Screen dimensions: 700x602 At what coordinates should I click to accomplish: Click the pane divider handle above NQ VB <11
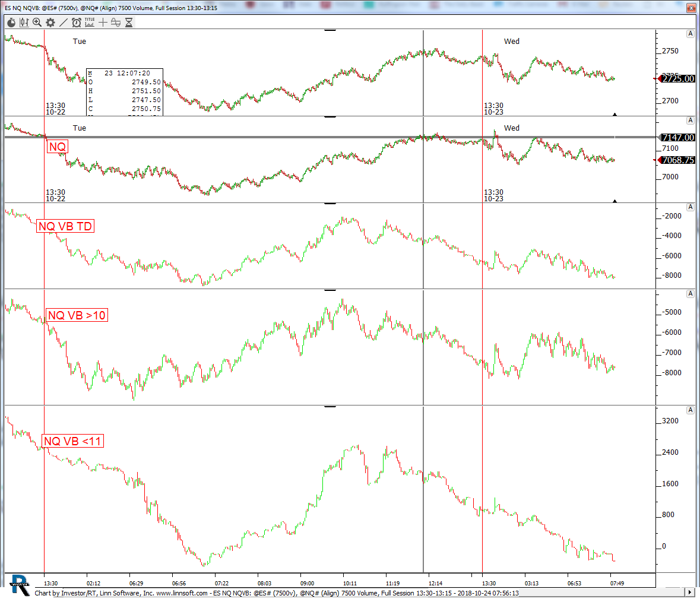330,407
